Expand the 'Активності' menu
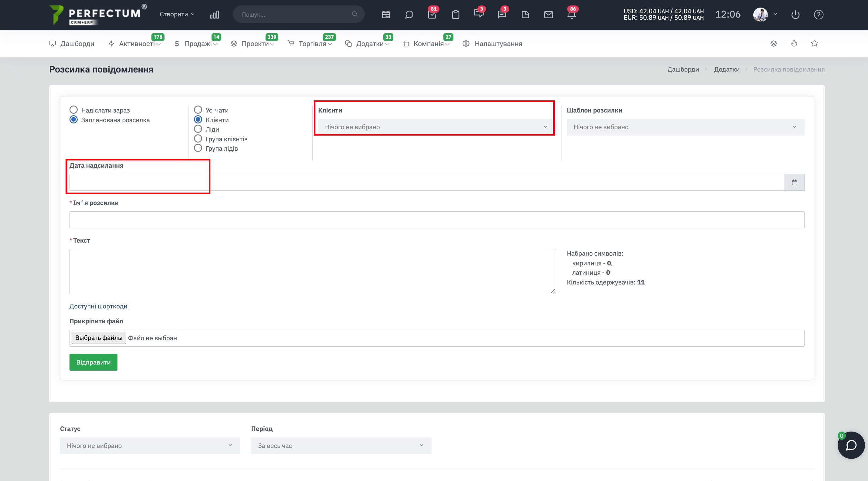The image size is (868, 481). pyautogui.click(x=134, y=43)
